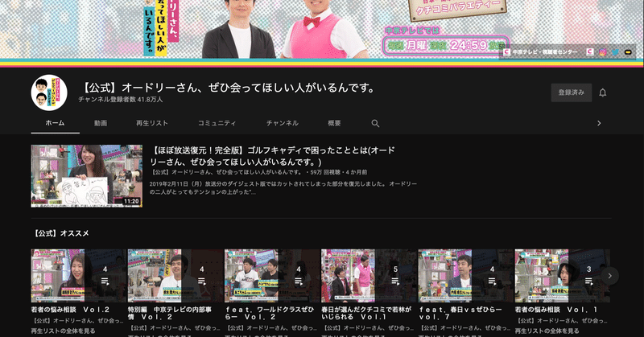Open the yellow-and-black banner link icon
The height and width of the screenshot is (337, 644).
(628, 52)
